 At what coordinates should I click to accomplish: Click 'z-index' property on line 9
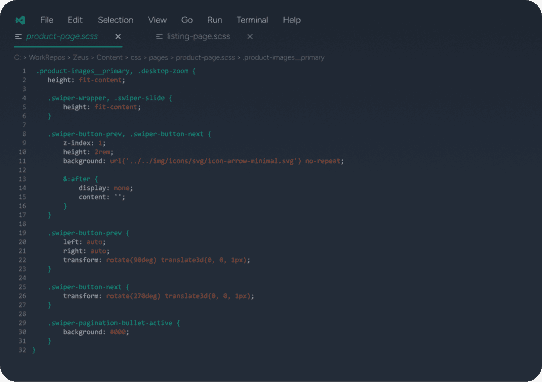click(x=76, y=143)
